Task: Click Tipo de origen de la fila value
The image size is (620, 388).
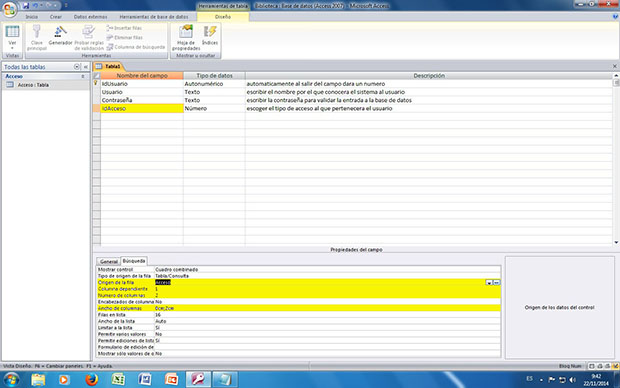Action: [327, 276]
